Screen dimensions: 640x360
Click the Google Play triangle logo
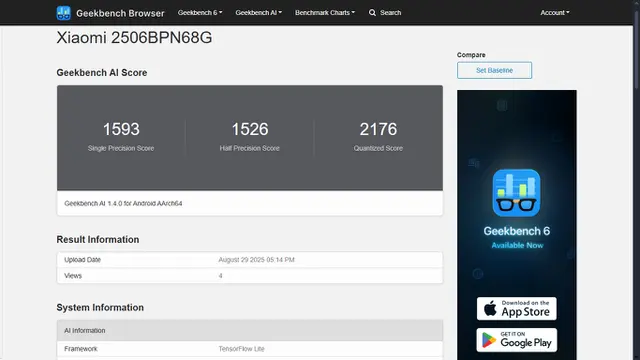[x=489, y=340]
